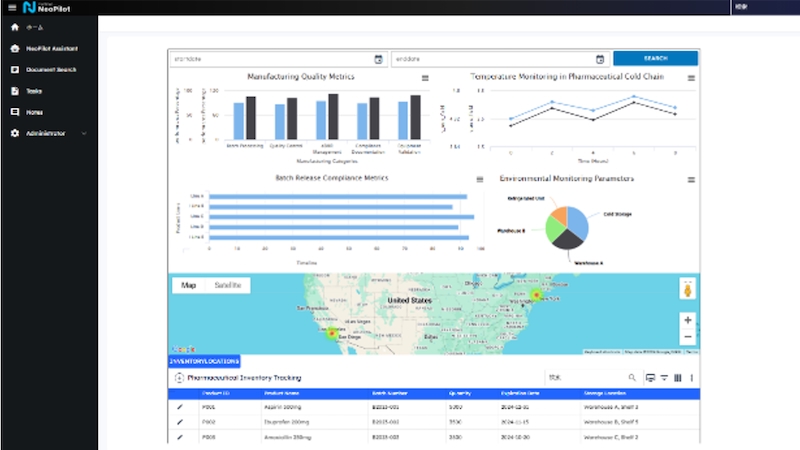Select the INVENTORYLOCATIONS tab

tap(204, 360)
